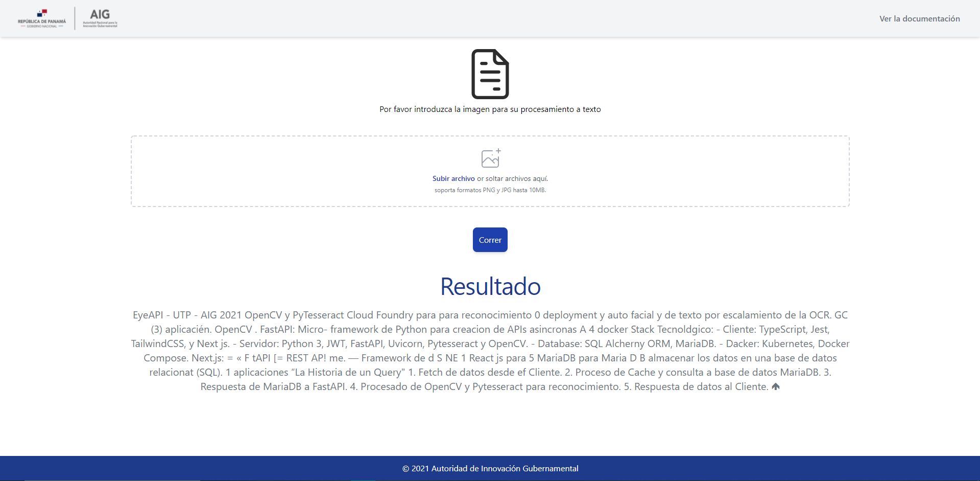Click the soporta formatos PNG y JPG text
Viewport: 980px width, 481px height.
pyautogui.click(x=490, y=190)
